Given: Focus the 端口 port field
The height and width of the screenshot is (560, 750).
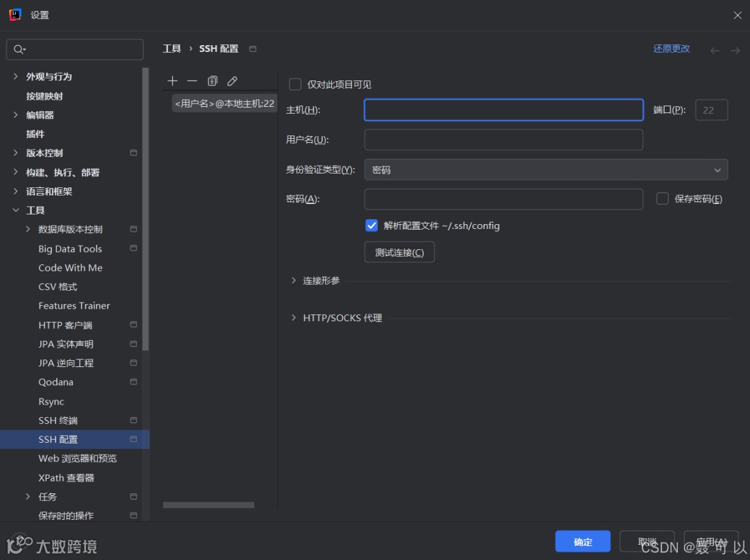Looking at the screenshot, I should coord(711,110).
